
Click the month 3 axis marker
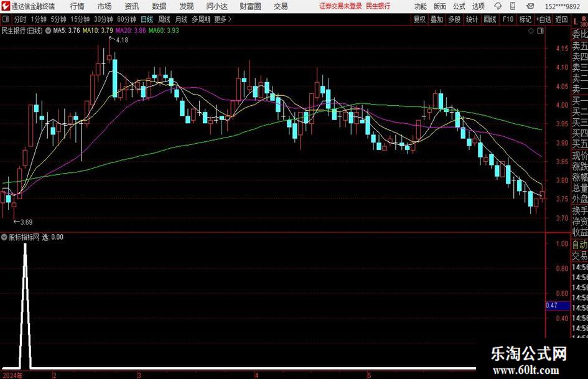[139, 375]
